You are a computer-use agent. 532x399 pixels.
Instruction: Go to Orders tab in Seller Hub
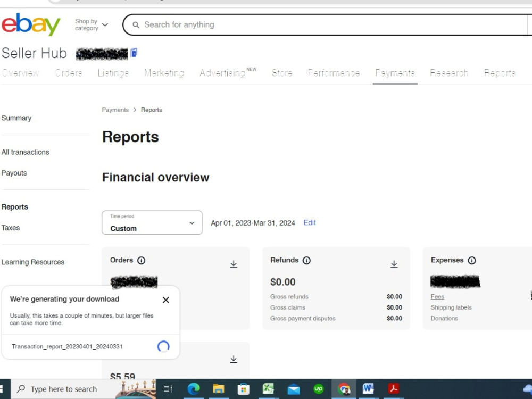pos(68,73)
